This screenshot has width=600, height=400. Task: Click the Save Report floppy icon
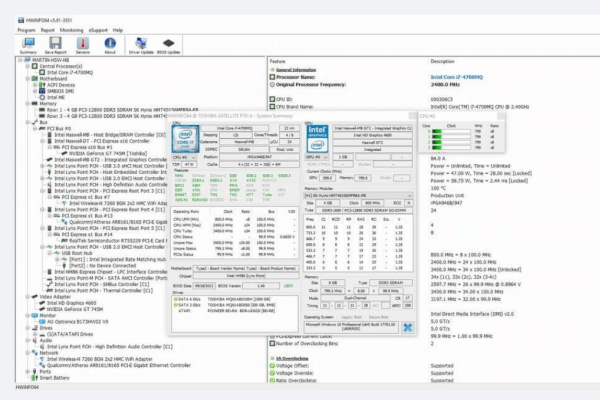pos(55,45)
